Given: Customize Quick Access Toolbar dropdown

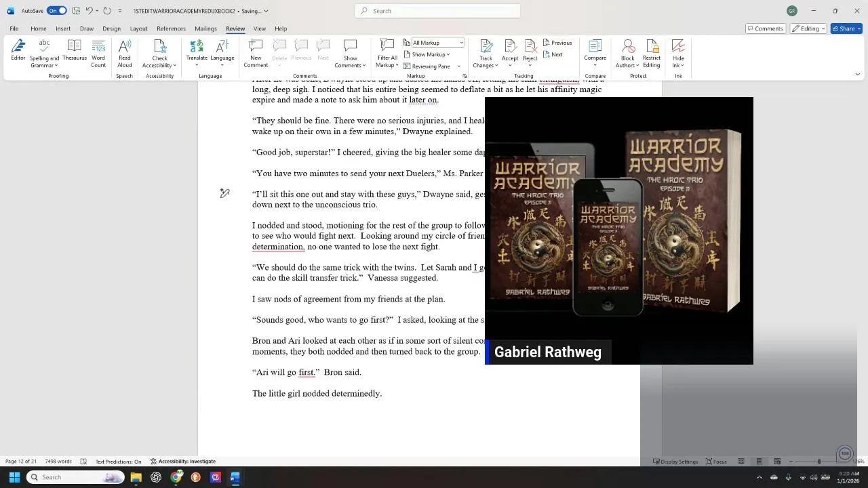Looking at the screenshot, I should [120, 11].
